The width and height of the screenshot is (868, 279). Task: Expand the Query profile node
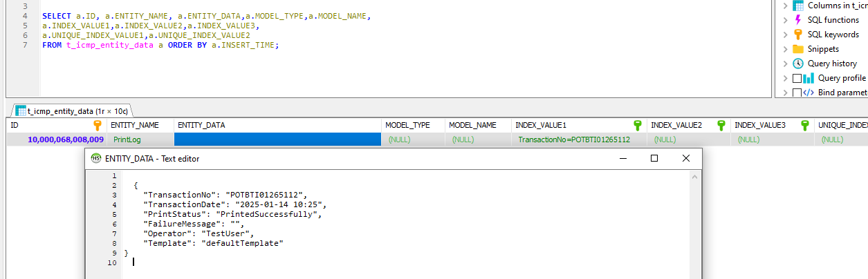tap(785, 78)
